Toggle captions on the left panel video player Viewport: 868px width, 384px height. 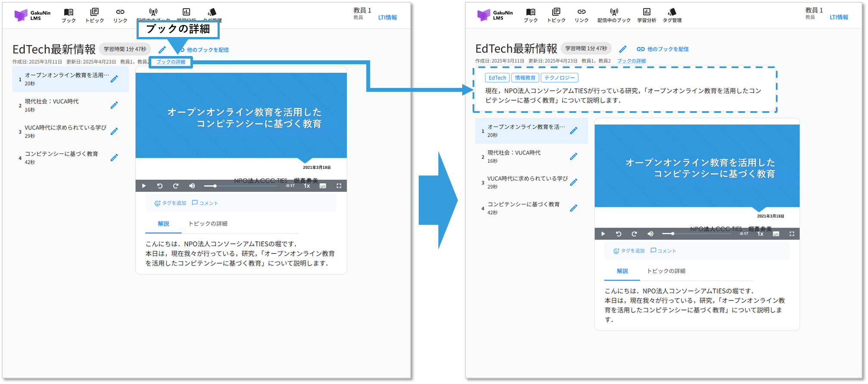(323, 186)
